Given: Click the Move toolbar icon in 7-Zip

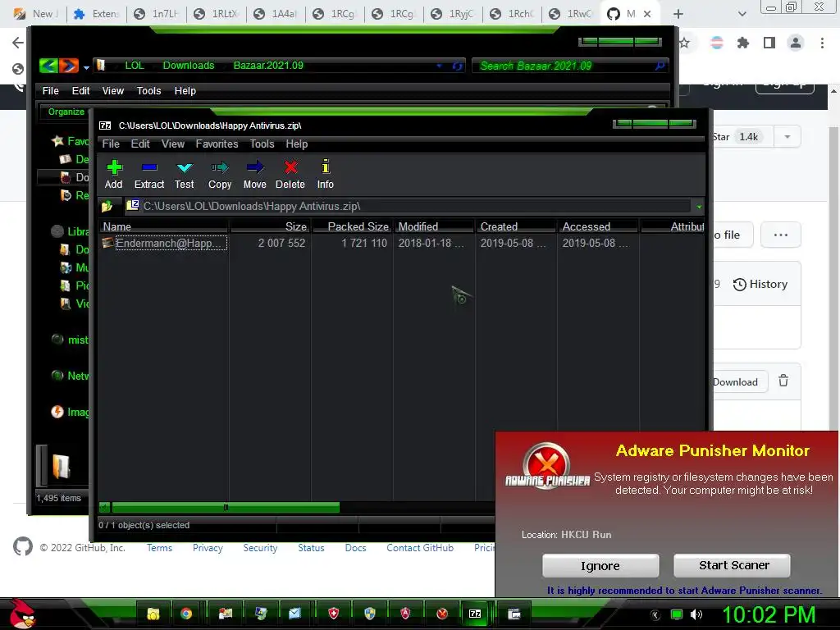Looking at the screenshot, I should (255, 174).
